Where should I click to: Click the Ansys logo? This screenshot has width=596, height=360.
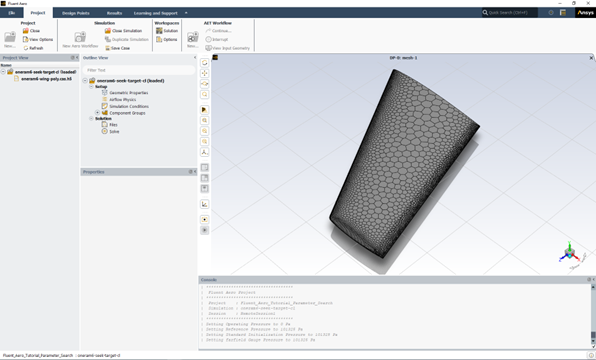585,13
